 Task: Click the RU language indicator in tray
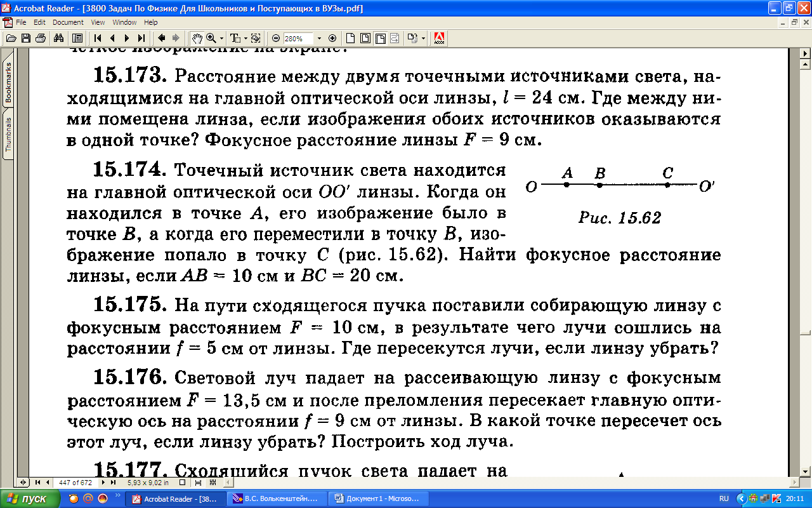pos(724,498)
